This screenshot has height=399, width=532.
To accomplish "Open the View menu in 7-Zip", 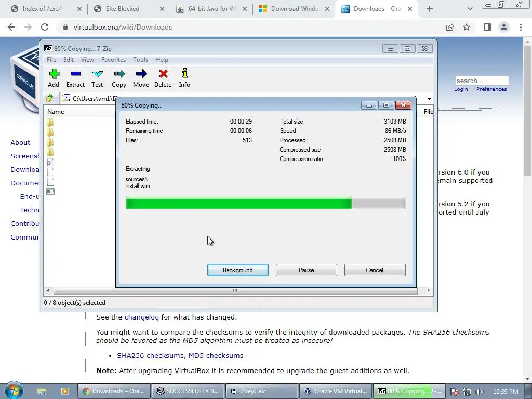I will click(x=87, y=60).
